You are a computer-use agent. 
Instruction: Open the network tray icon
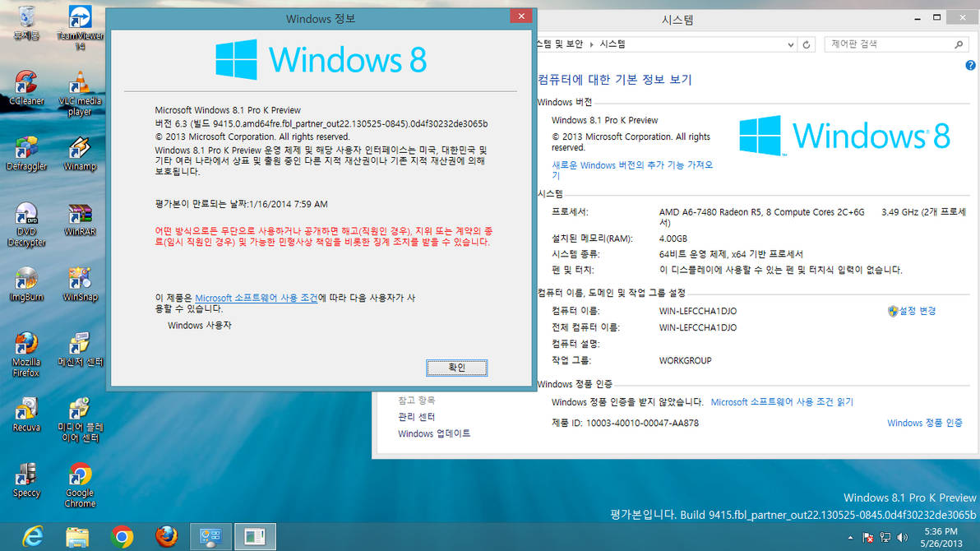885,537
